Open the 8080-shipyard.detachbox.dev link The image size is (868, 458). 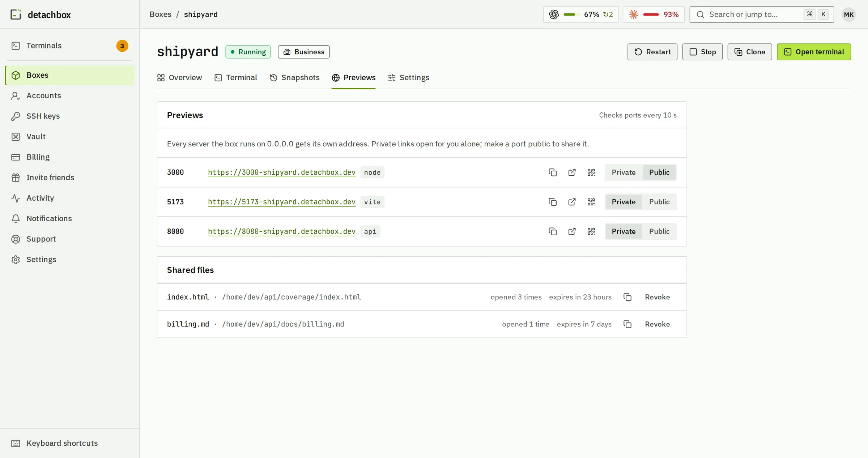[282, 231]
